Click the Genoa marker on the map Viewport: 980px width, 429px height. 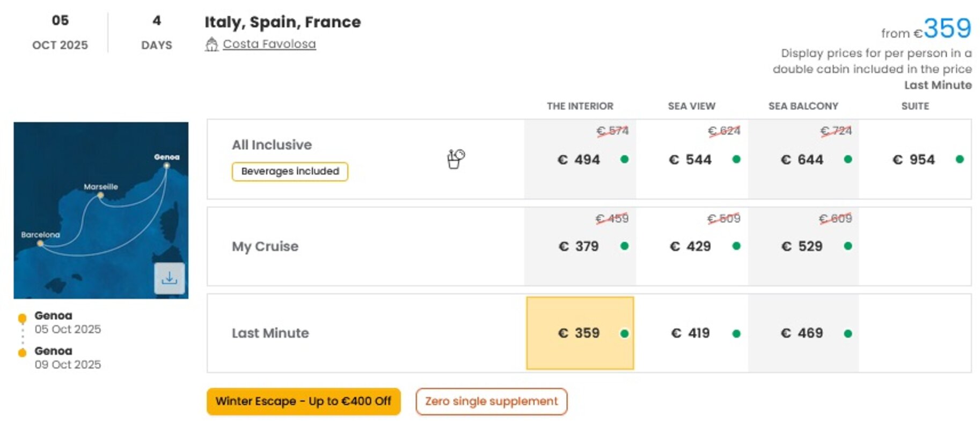(167, 166)
